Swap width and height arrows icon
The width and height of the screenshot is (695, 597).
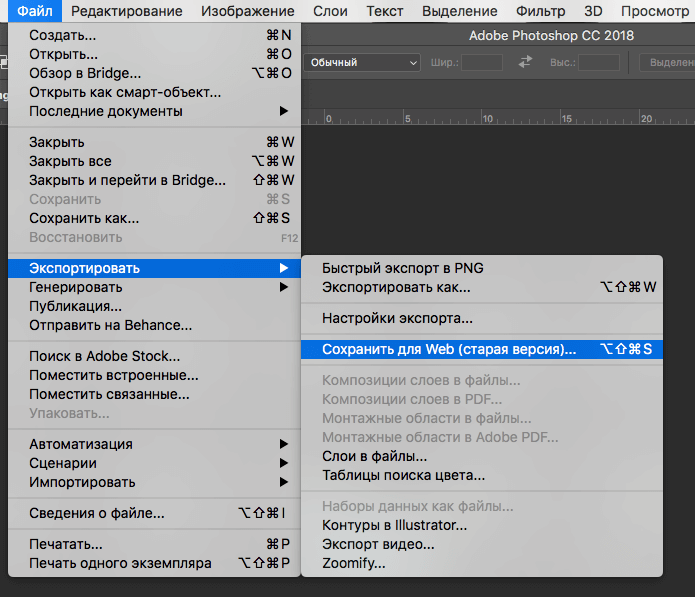point(525,62)
